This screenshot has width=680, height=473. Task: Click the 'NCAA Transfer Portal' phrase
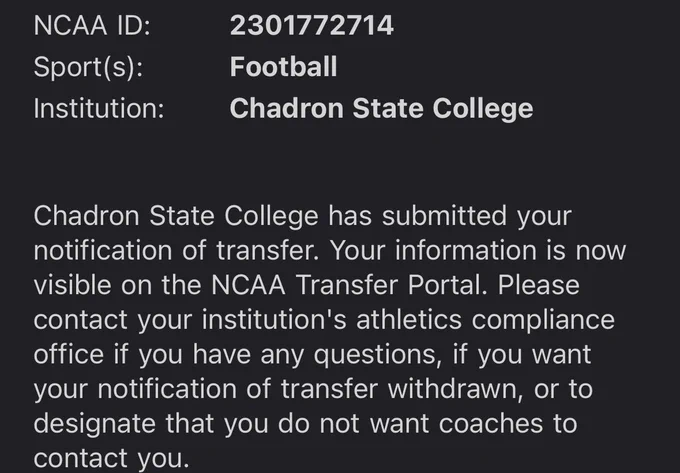coord(350,285)
